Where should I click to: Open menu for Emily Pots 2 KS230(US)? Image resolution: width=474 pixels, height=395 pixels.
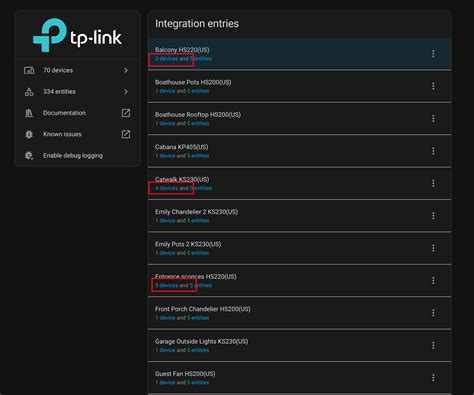click(x=433, y=248)
